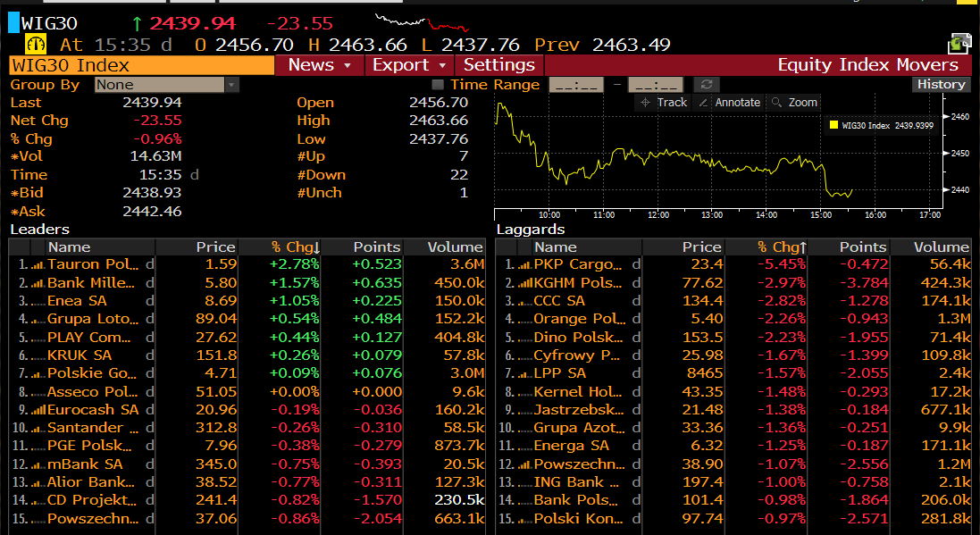Open Dino Polsk security row
980x535 pixels.
pyautogui.click(x=733, y=338)
